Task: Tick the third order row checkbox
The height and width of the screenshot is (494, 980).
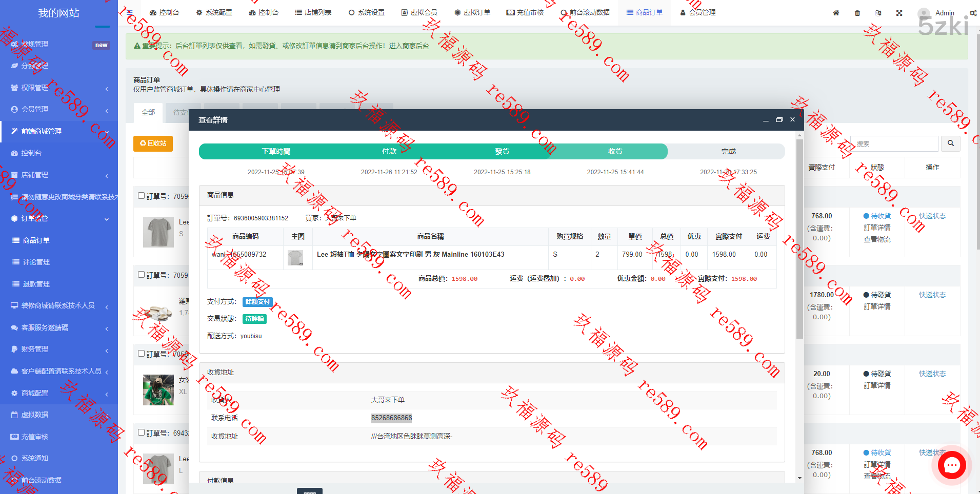Action: (141, 354)
